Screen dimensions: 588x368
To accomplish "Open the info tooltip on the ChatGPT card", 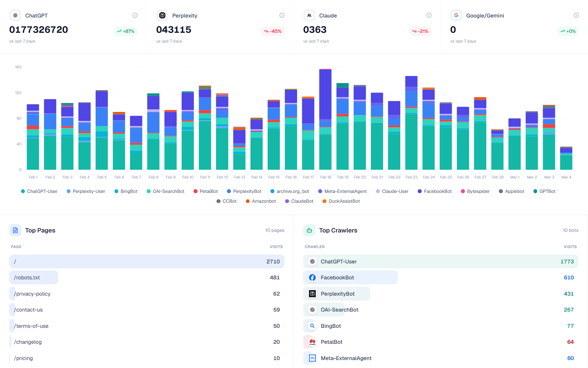I will coord(135,15).
